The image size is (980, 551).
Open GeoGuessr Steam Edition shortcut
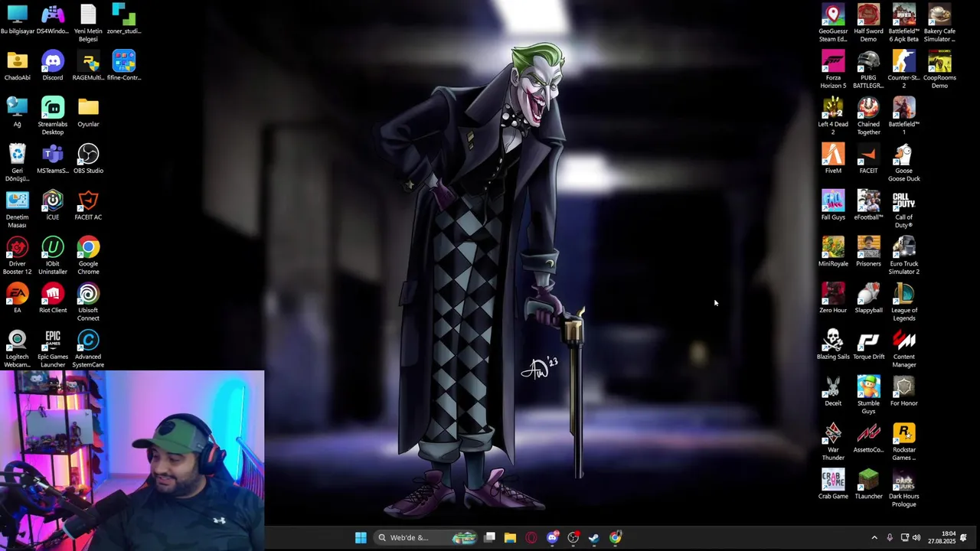(x=833, y=23)
